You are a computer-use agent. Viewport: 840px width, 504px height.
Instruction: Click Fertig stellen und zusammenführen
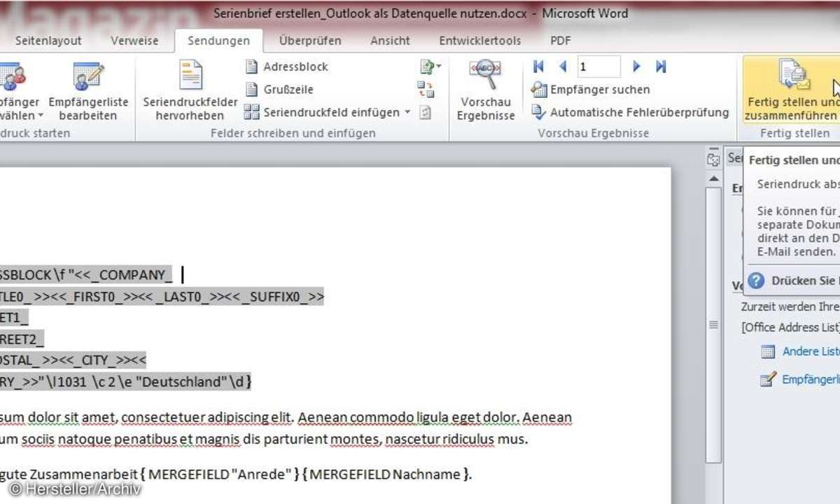pyautogui.click(x=791, y=91)
